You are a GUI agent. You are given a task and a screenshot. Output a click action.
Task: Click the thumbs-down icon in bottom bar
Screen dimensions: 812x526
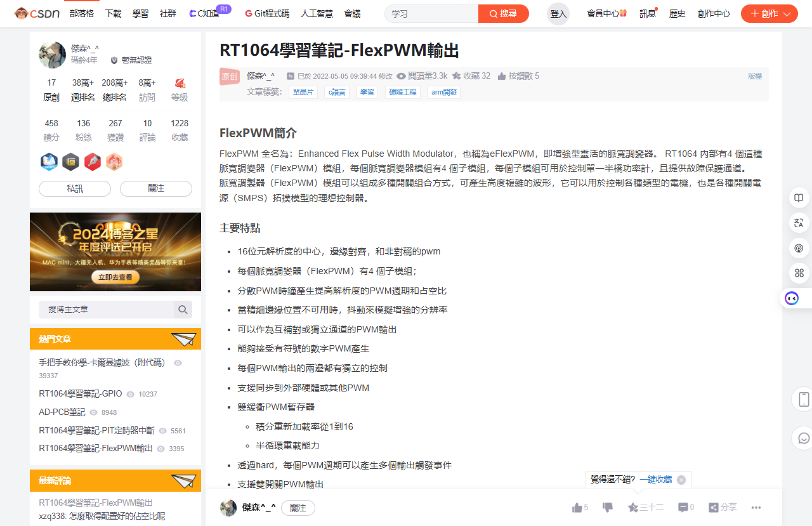(x=608, y=507)
